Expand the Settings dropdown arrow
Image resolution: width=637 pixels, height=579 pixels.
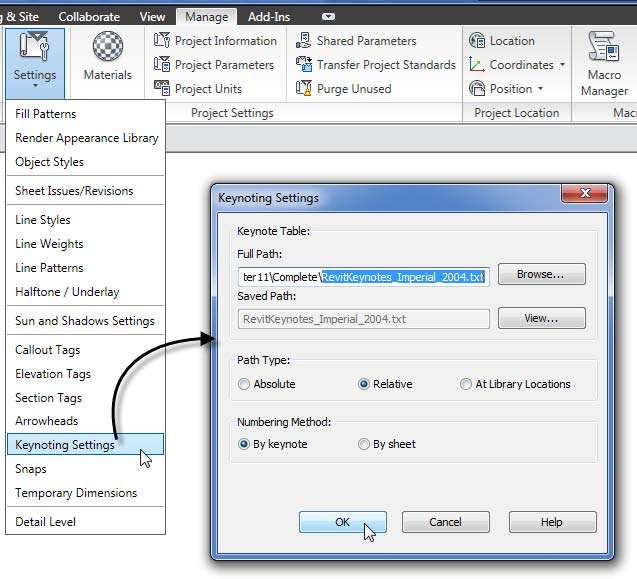click(x=35, y=86)
